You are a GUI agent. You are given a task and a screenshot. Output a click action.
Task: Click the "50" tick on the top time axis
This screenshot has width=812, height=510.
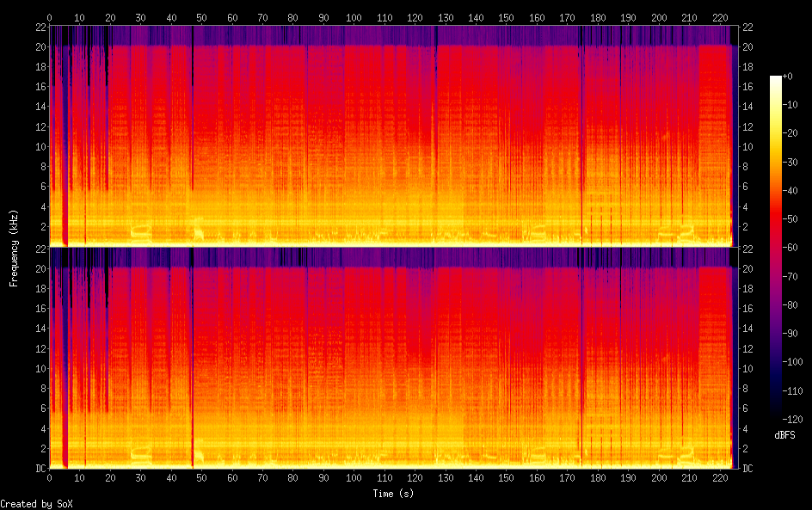pyautogui.click(x=202, y=16)
